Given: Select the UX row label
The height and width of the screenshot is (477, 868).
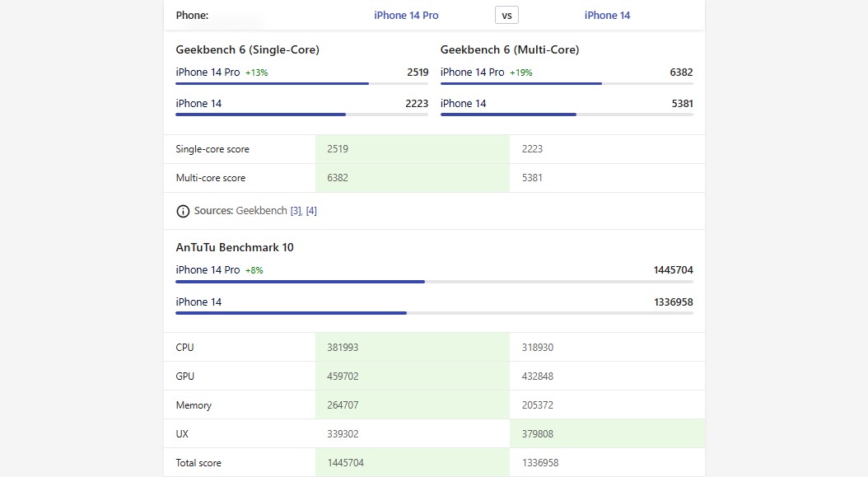Looking at the screenshot, I should 182,434.
